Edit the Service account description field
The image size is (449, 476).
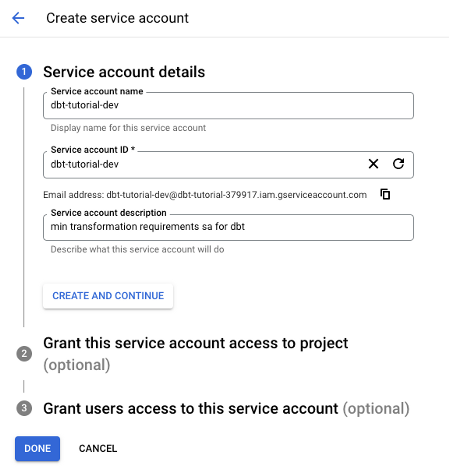pos(228,227)
